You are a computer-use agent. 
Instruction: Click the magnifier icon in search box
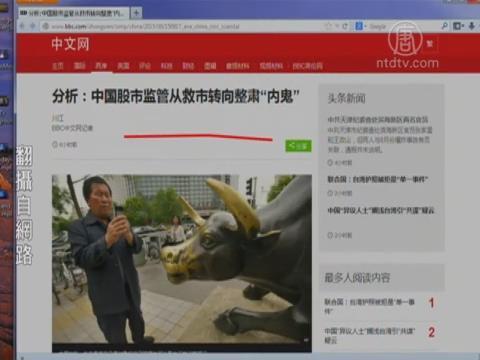[x=444, y=26]
